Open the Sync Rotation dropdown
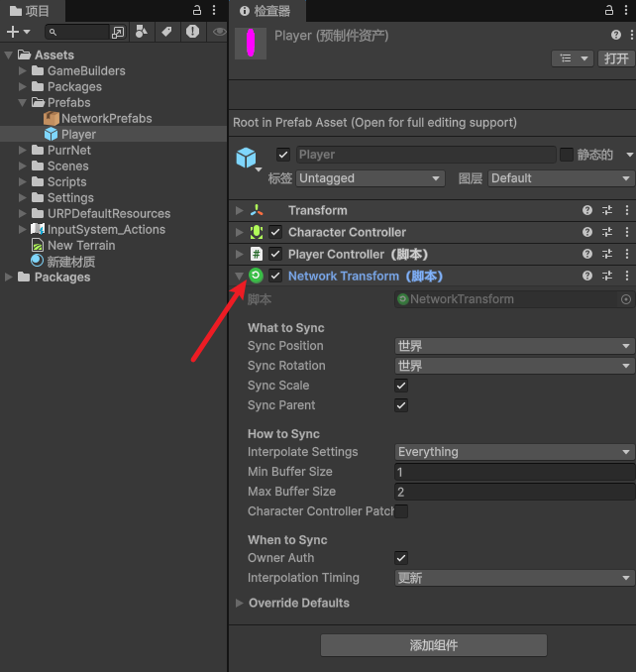The image size is (636, 672). pos(514,366)
